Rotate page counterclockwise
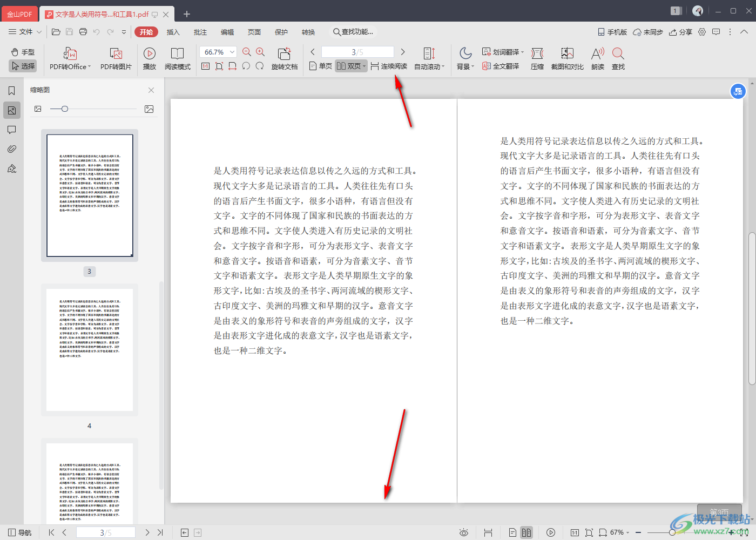Screen dimensions: 756x540 point(246,66)
